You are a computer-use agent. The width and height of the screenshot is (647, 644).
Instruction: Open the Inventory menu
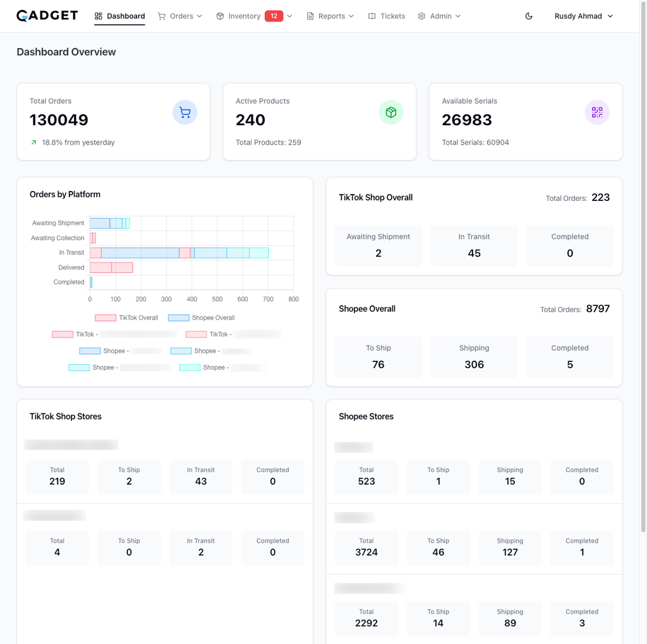coord(254,16)
